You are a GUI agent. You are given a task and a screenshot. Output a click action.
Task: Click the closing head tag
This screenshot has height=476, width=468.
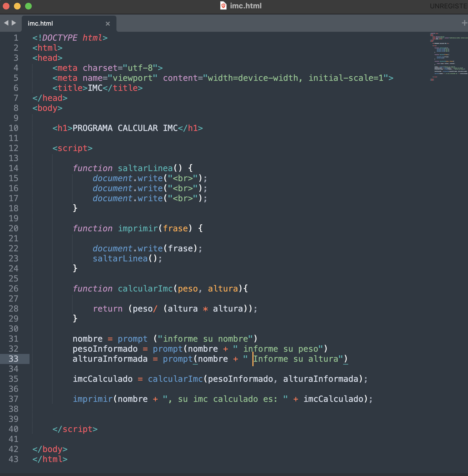[x=50, y=98]
